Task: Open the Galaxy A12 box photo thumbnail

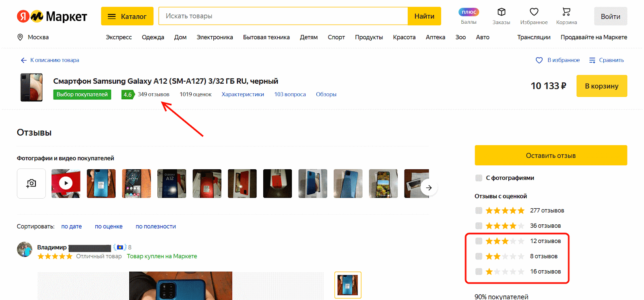Action: (172, 183)
